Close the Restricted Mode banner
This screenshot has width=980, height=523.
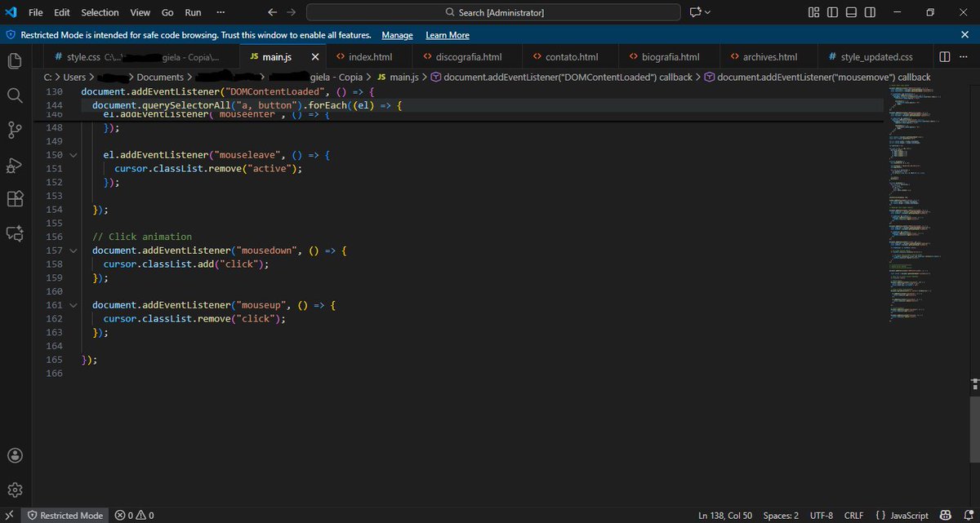point(964,35)
